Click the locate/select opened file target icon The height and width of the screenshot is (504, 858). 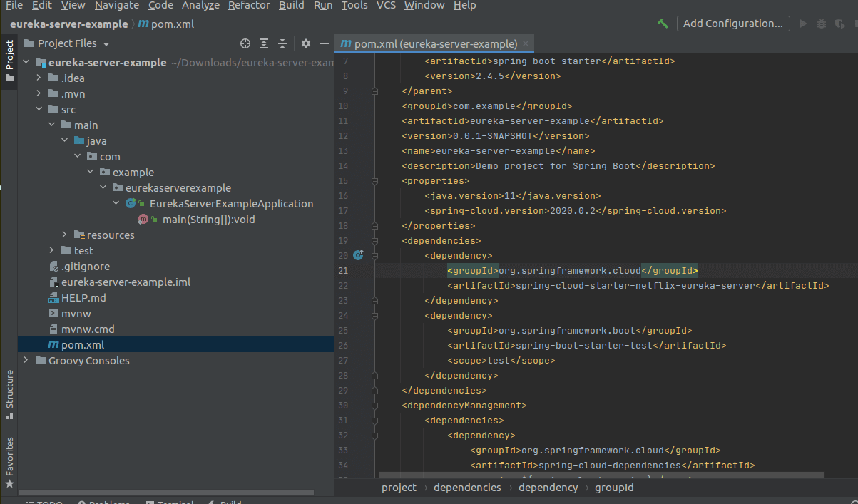click(x=245, y=43)
